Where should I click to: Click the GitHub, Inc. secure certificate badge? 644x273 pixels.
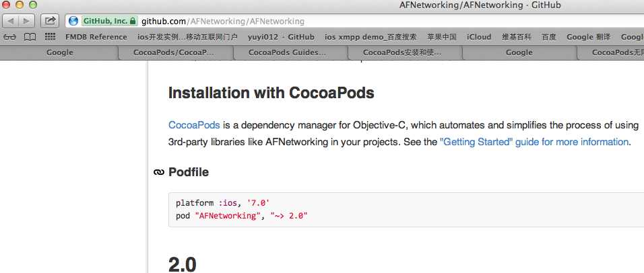click(110, 21)
